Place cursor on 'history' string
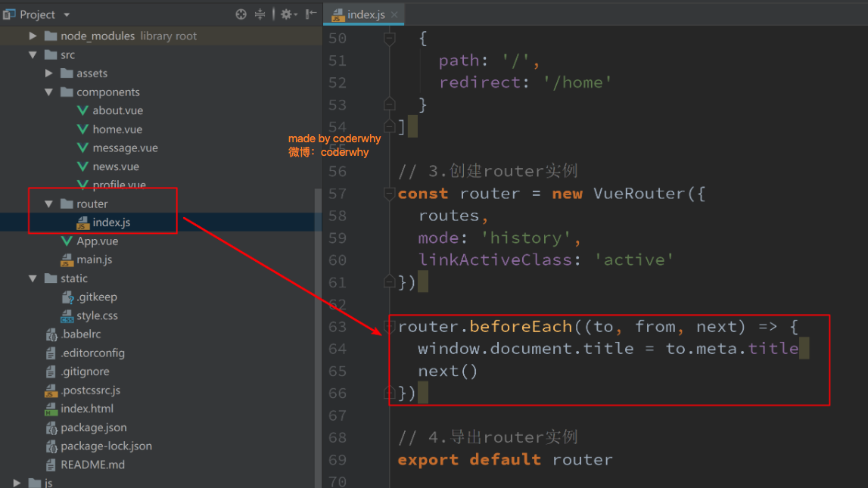This screenshot has height=488, width=868. coord(526,238)
